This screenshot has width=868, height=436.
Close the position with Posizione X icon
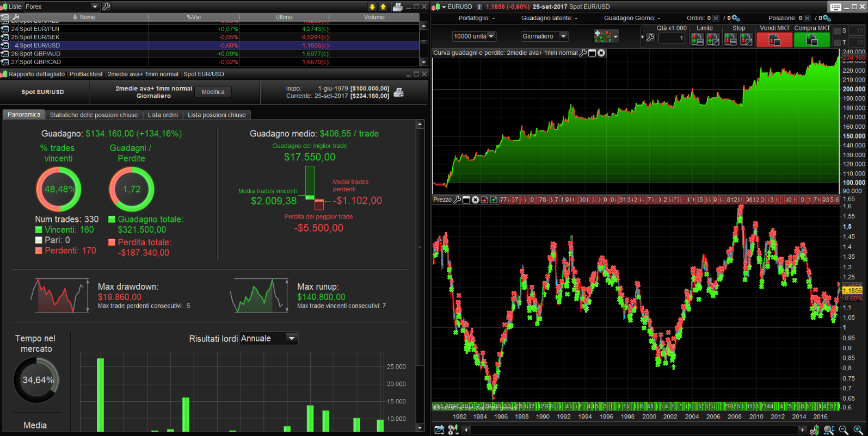(x=808, y=18)
